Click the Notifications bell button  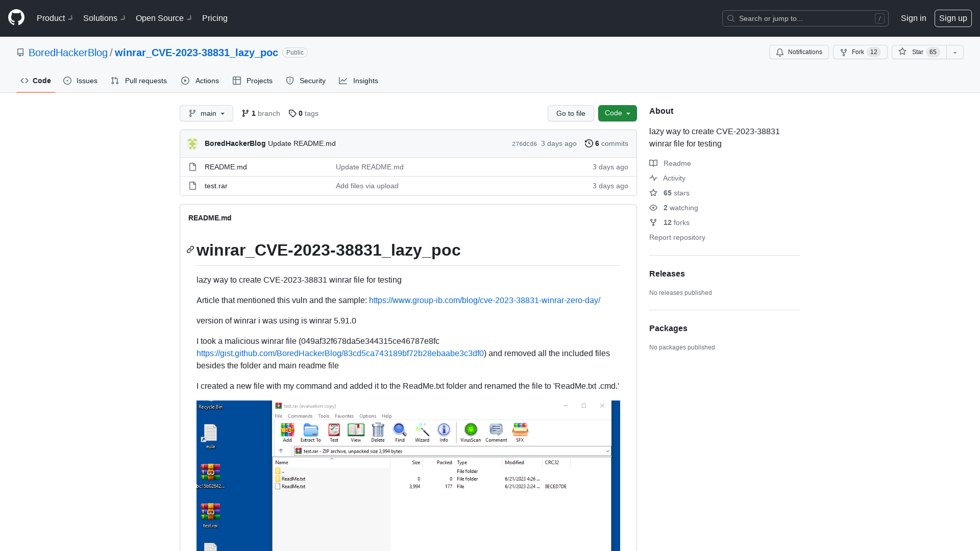[799, 52]
